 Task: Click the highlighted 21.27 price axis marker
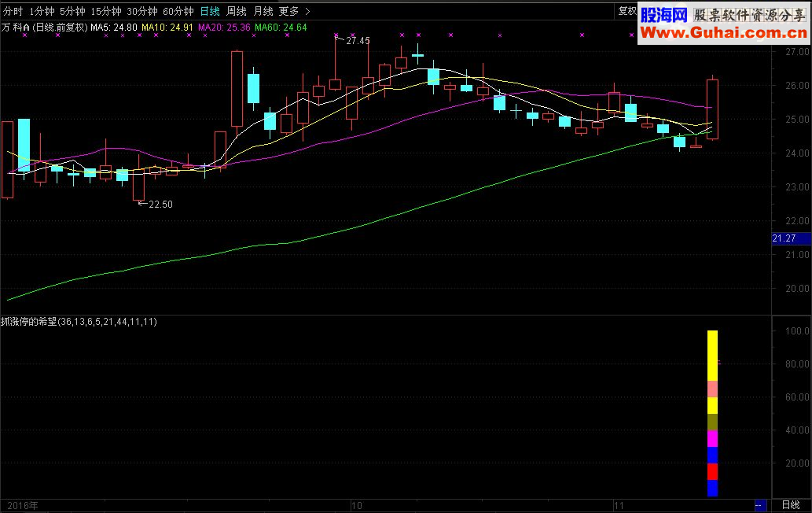point(791,238)
